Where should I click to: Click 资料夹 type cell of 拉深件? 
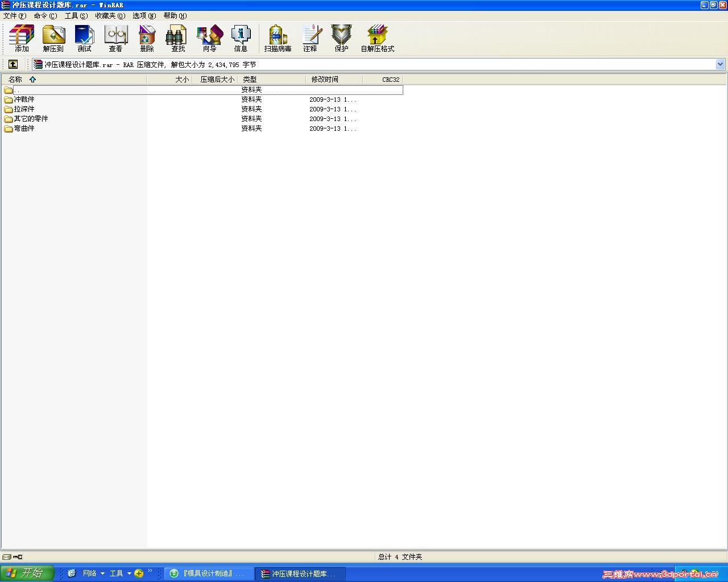(251, 109)
